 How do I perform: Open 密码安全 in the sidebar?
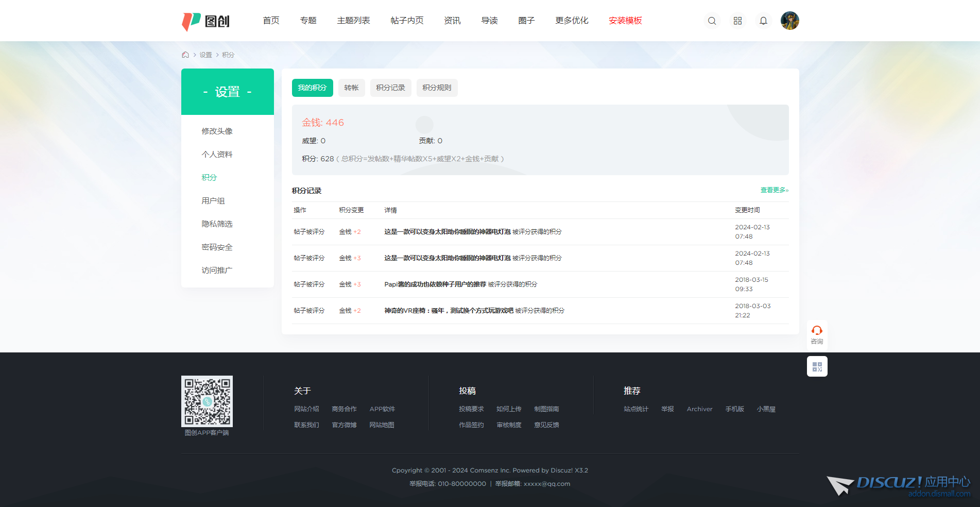point(217,247)
